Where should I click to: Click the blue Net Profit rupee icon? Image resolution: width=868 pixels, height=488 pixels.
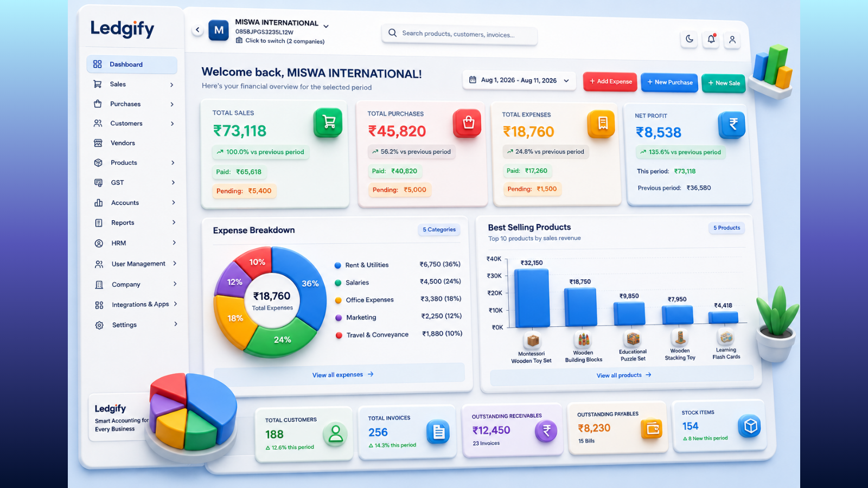coord(732,125)
